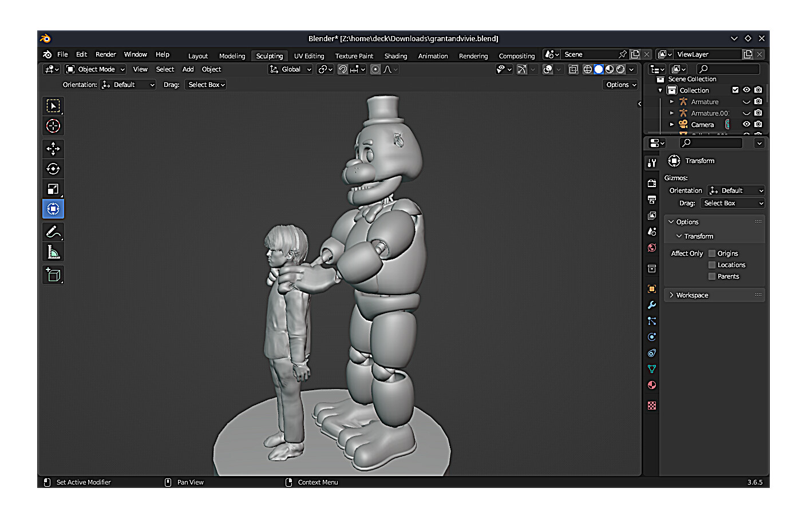Switch to the Shading workspace tab
807x532 pixels.
coord(395,56)
